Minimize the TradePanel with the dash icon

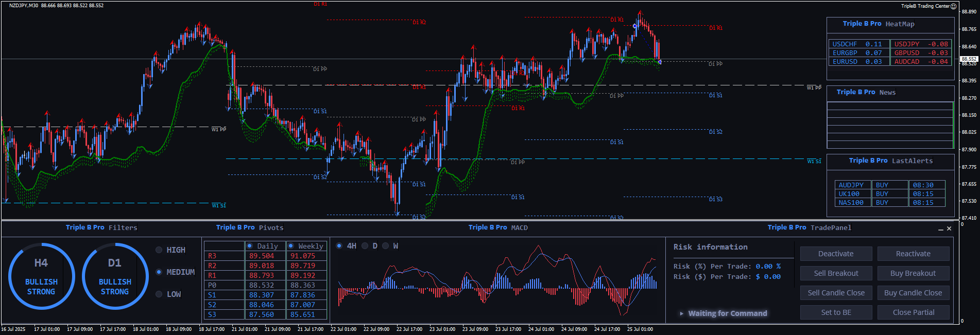941,229
